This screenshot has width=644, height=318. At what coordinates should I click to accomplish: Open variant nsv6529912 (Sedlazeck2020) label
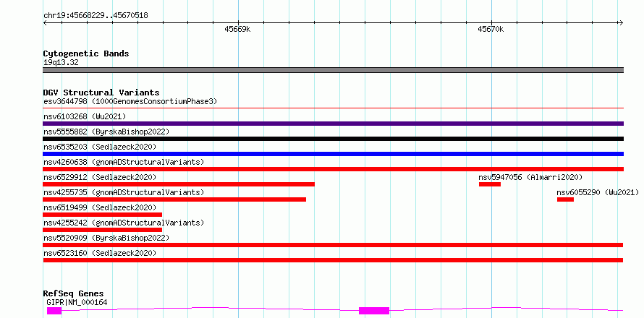pyautogui.click(x=100, y=177)
